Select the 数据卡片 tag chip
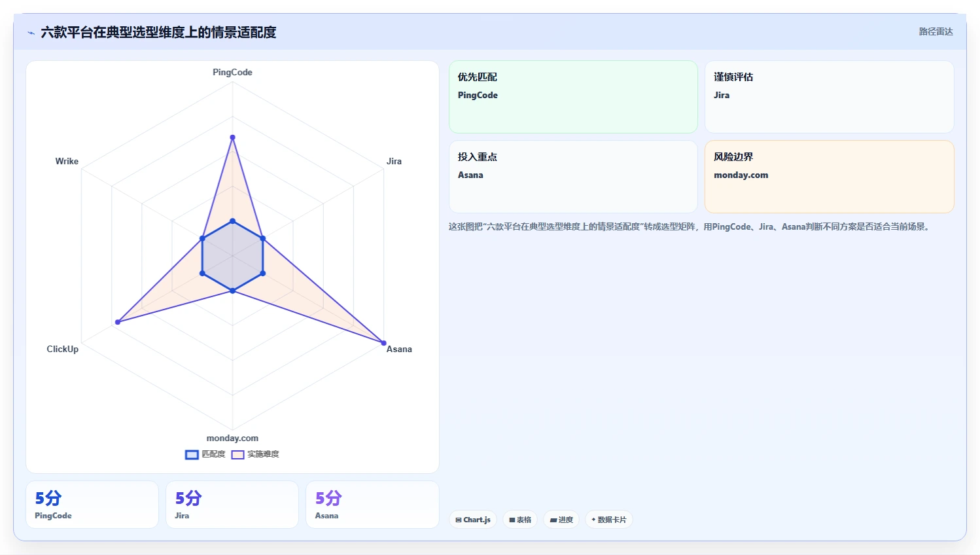Image resolution: width=980 pixels, height=555 pixels. coord(608,520)
